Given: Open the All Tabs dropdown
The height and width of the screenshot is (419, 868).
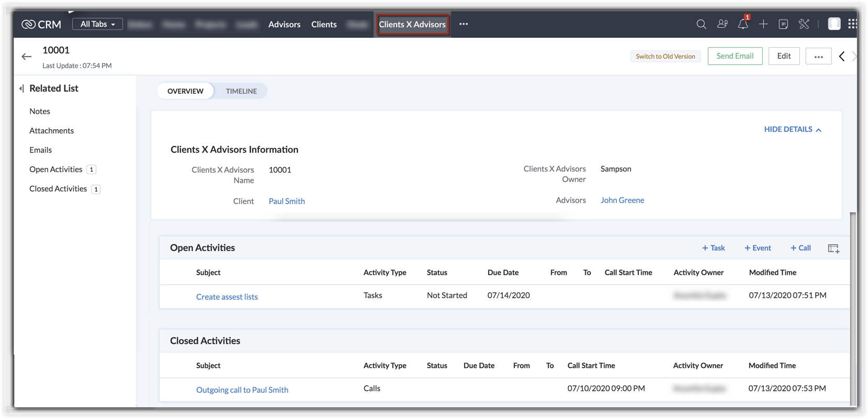Looking at the screenshot, I should click(x=97, y=24).
